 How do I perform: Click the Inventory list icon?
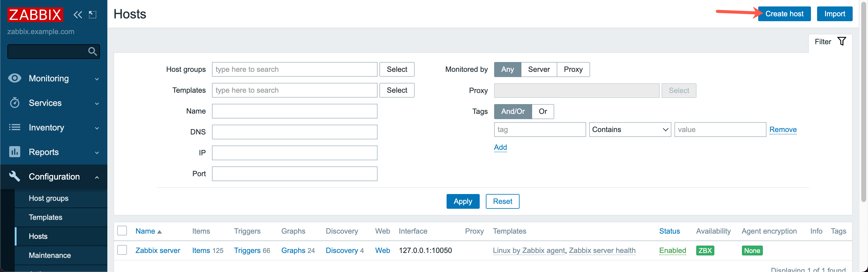tap(14, 127)
